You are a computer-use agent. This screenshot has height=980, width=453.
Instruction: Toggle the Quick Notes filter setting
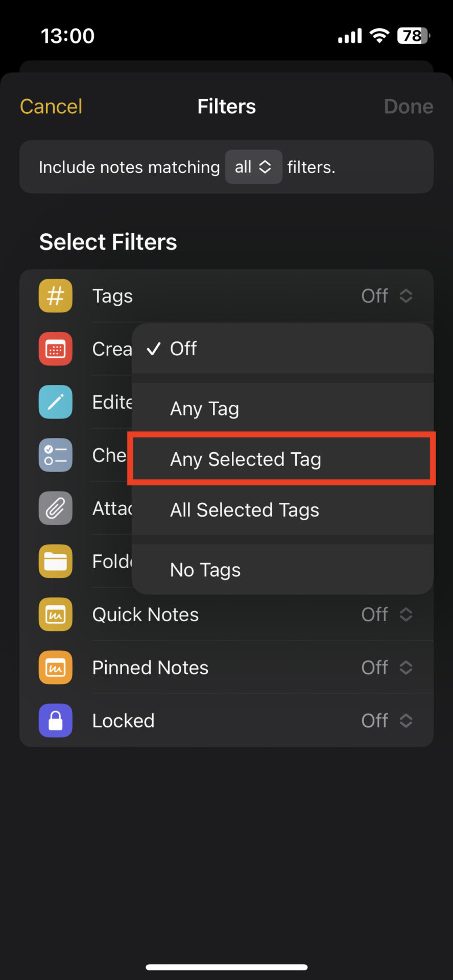(388, 614)
